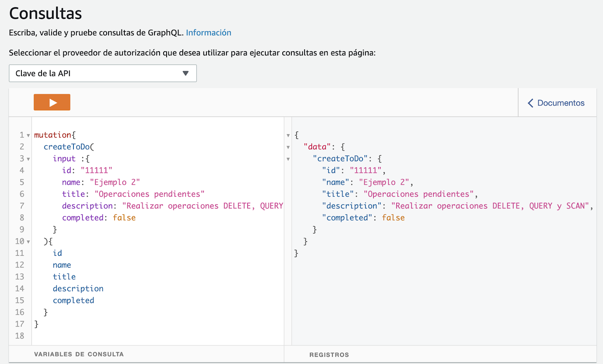603x364 pixels.
Task: Run the GraphQL query with play button
Action: pyautogui.click(x=52, y=102)
